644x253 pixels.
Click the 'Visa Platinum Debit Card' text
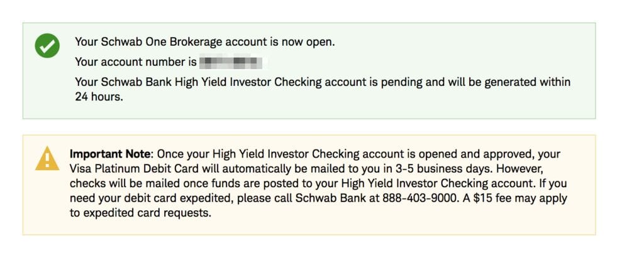[132, 169]
